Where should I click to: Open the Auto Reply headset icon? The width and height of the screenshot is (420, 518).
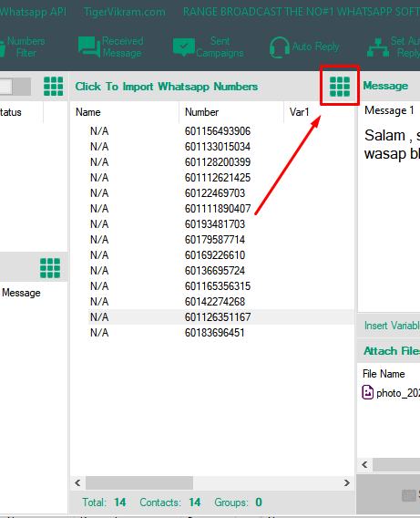click(x=279, y=47)
